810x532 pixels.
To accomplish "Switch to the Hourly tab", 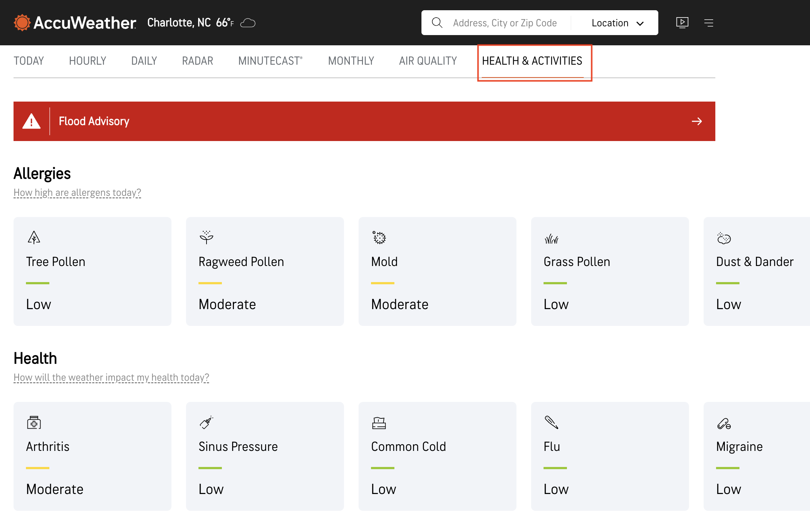I will pyautogui.click(x=87, y=61).
